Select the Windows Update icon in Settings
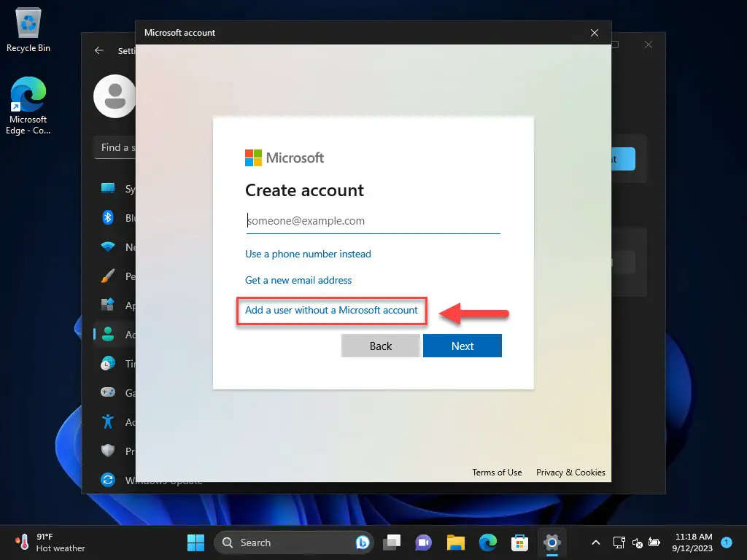 (x=108, y=480)
